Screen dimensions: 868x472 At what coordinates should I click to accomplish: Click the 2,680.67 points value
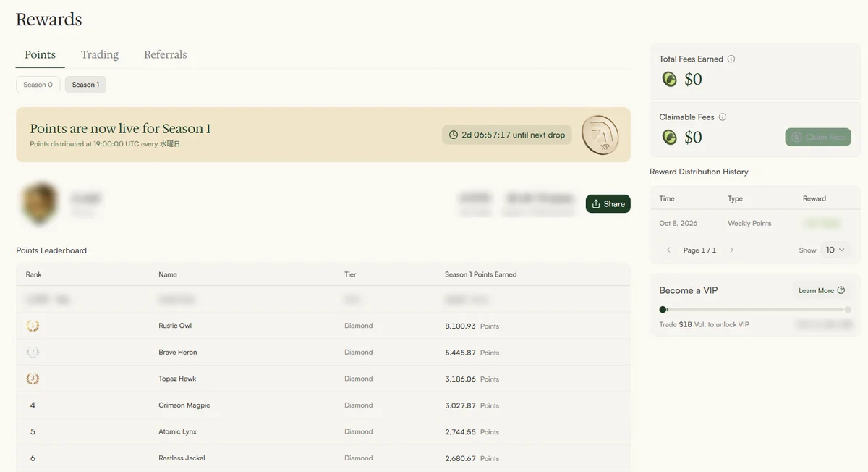(x=461, y=458)
